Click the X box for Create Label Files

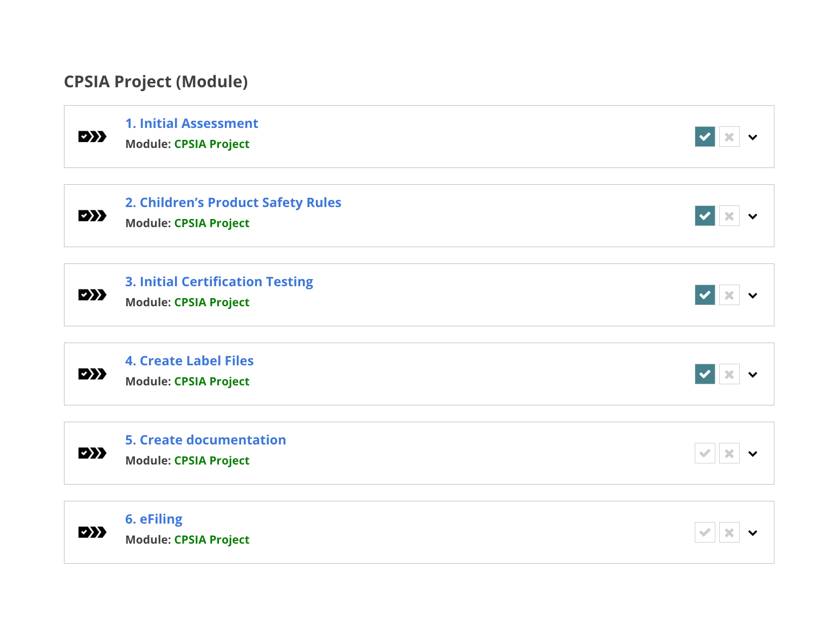click(x=729, y=374)
